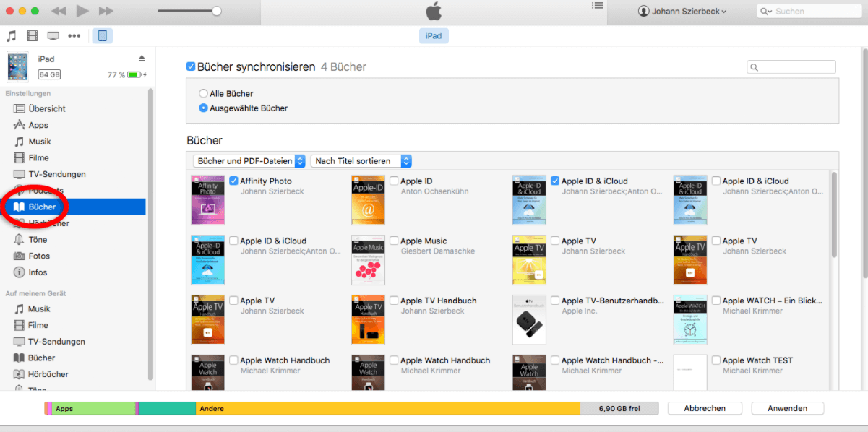Viewport: 868px width, 432px height.
Task: Open the list view icon near account
Action: click(597, 6)
